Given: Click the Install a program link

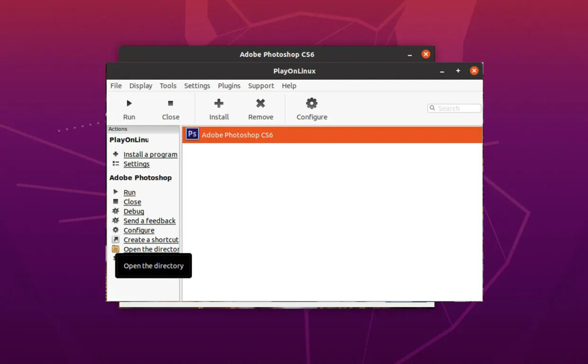Looking at the screenshot, I should (x=150, y=154).
